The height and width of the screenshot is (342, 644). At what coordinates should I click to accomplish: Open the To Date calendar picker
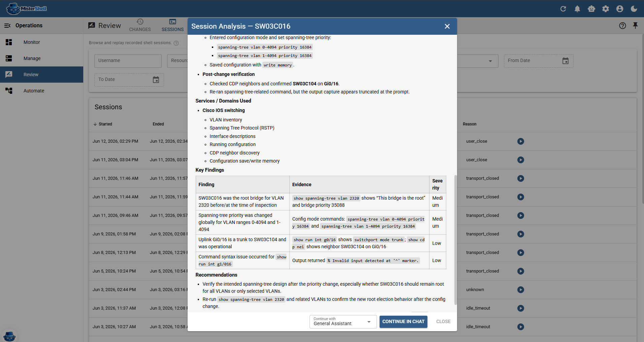click(156, 80)
